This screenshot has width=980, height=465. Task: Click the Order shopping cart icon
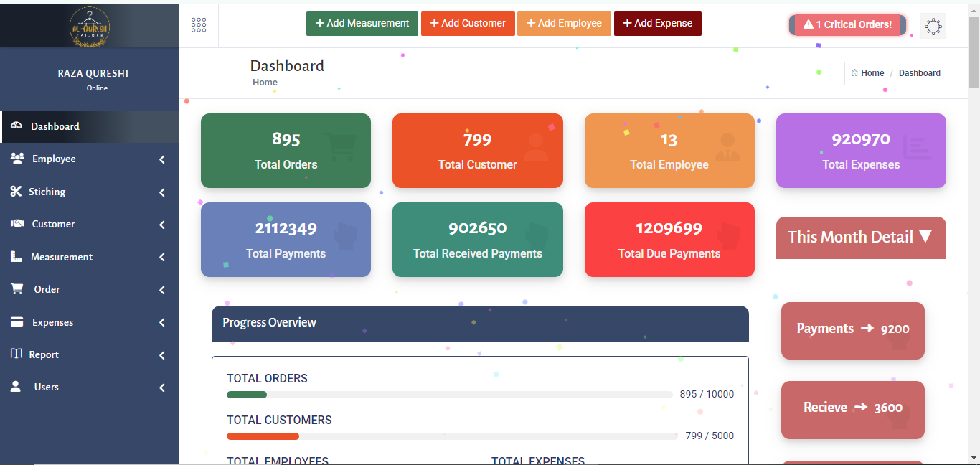coord(17,289)
